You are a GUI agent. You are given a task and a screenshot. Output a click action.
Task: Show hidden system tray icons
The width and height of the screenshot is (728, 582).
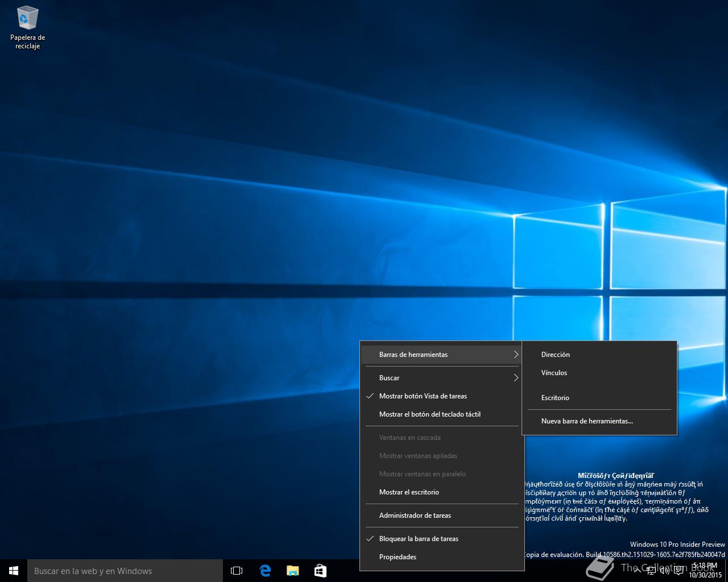[x=638, y=571]
